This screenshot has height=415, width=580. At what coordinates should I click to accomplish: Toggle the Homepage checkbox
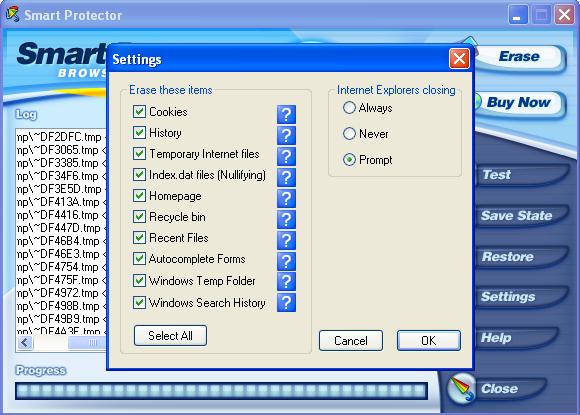point(139,196)
